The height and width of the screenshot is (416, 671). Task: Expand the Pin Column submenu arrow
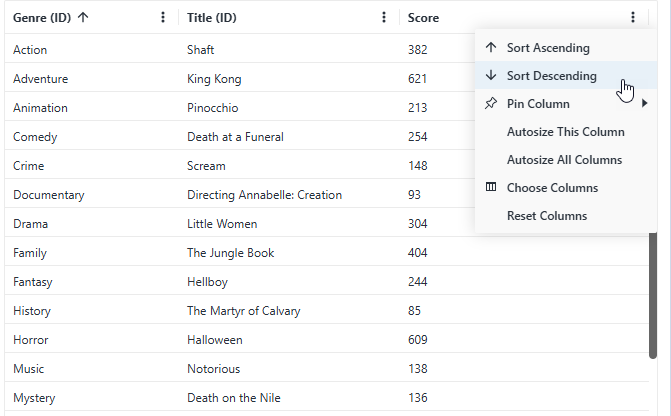pyautogui.click(x=644, y=104)
